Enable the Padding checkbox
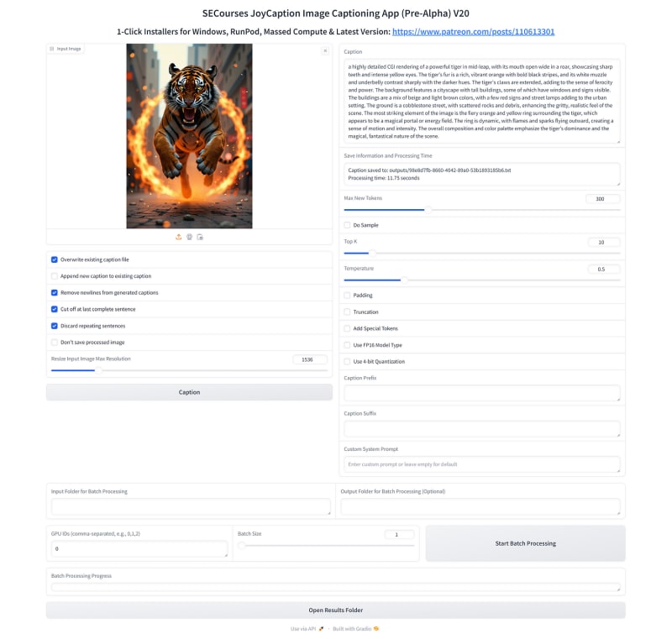Screen dimensions: 672x639 click(347, 296)
